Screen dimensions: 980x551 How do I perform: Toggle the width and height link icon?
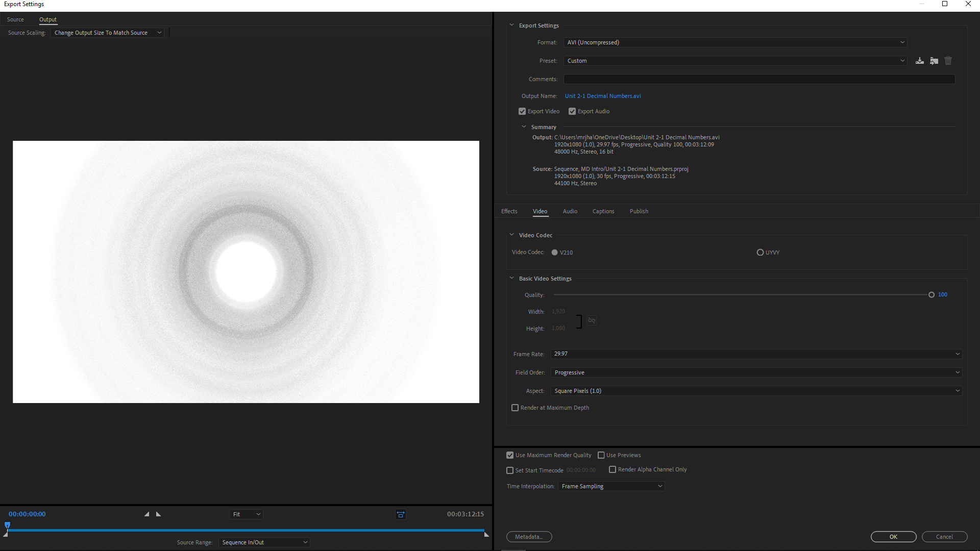pyautogui.click(x=591, y=320)
